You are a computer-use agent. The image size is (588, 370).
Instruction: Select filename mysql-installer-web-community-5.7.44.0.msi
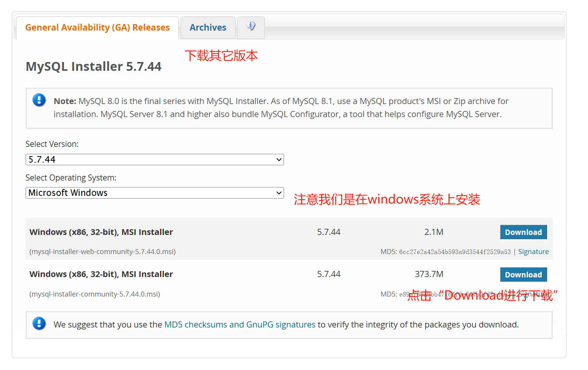pos(103,251)
